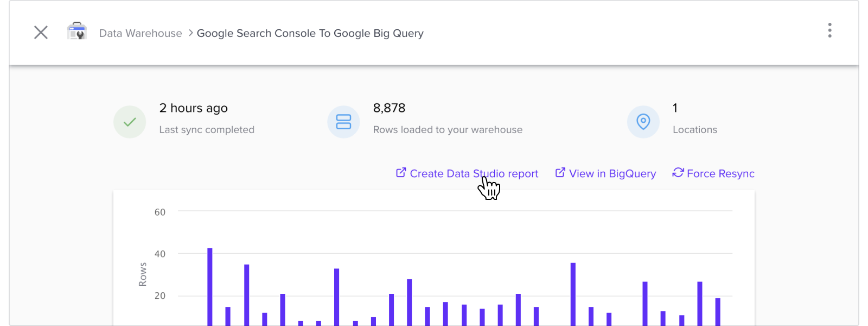Screen dimensions: 868x326
Task: Click the Google Search Console source icon
Action: [x=77, y=32]
